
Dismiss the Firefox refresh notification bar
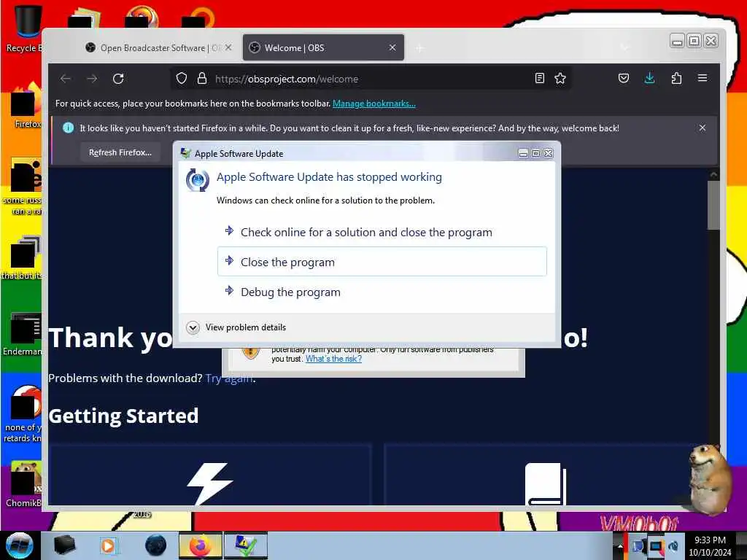[703, 128]
